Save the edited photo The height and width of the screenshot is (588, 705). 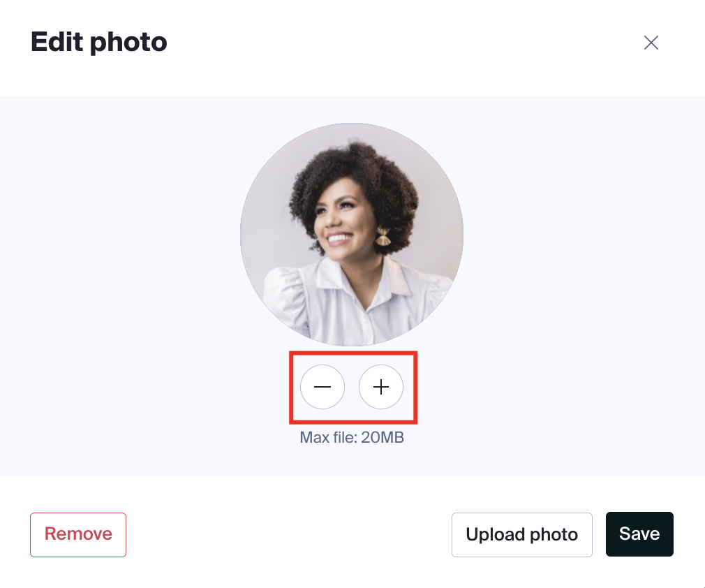[639, 534]
